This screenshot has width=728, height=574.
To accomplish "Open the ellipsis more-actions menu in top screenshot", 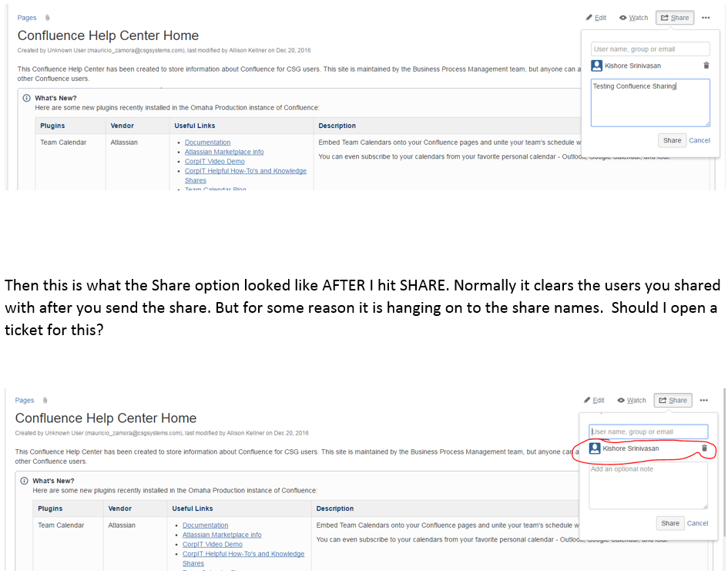I will [706, 18].
